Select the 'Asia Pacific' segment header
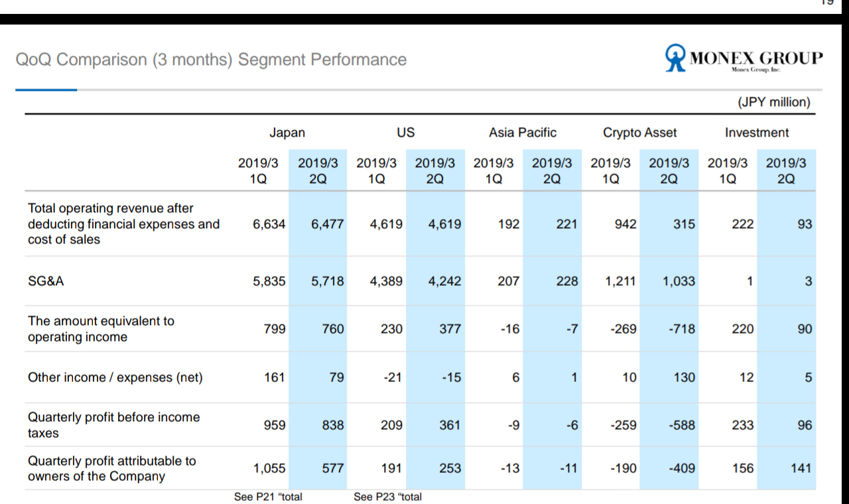The height and width of the screenshot is (504, 849). (x=523, y=133)
